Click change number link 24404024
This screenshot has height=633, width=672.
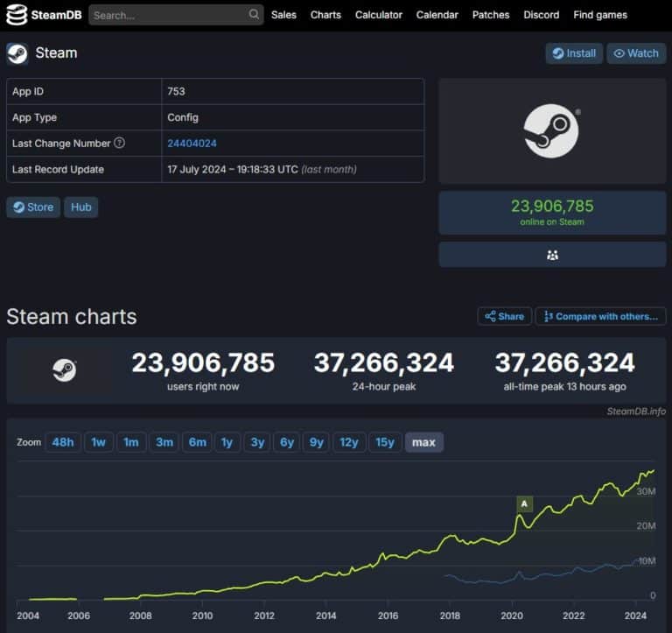pyautogui.click(x=192, y=144)
